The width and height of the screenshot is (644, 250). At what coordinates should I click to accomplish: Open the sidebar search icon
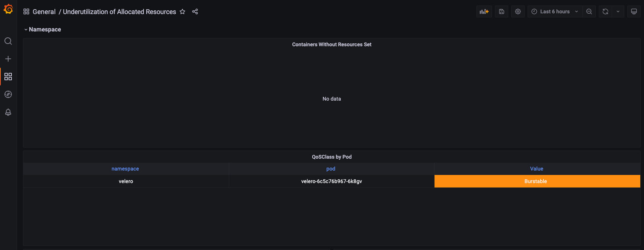coord(8,41)
